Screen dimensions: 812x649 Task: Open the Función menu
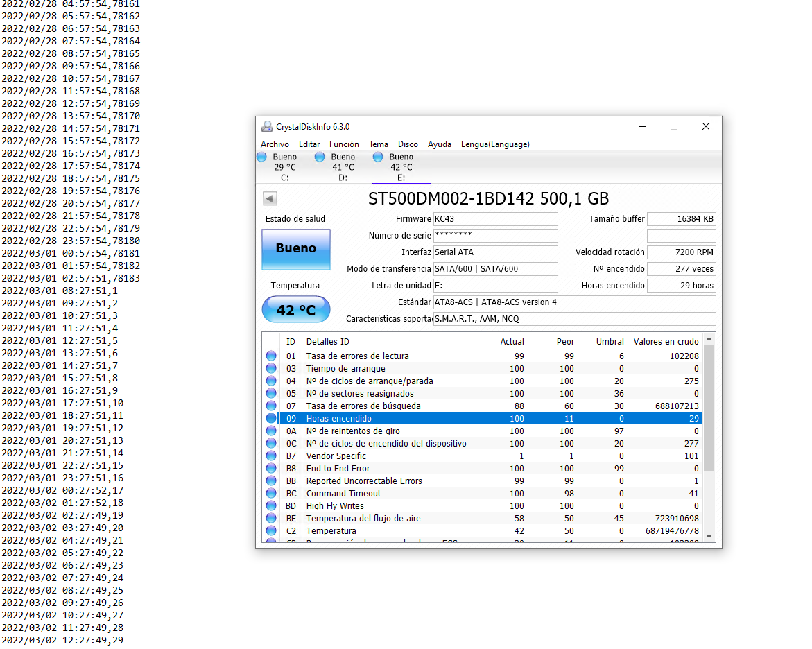(x=344, y=144)
